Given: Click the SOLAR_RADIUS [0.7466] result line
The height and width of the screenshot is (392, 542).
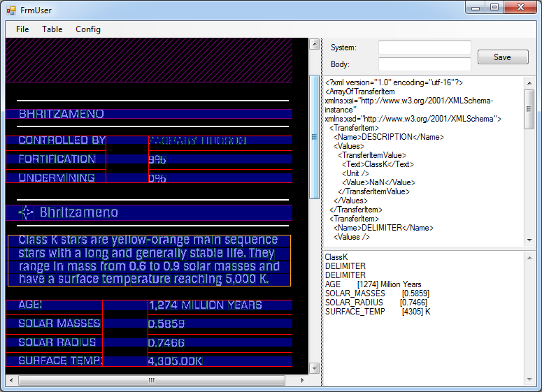Looking at the screenshot, I should [376, 303].
